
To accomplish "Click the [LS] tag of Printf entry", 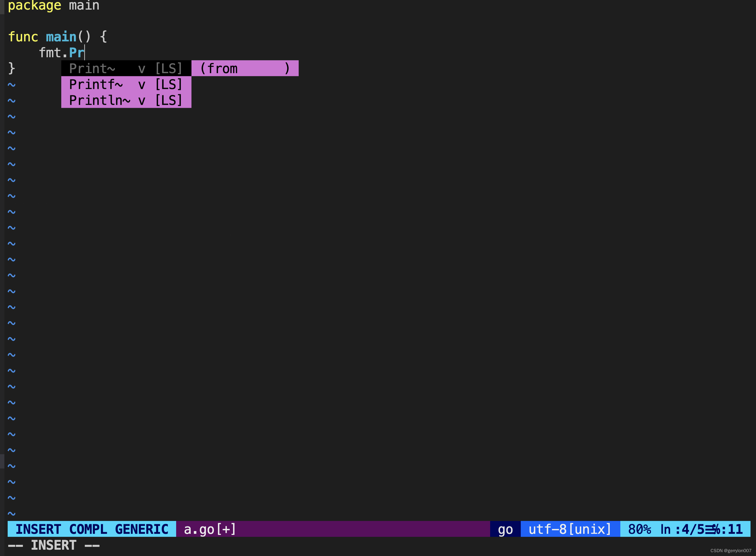I will (168, 84).
